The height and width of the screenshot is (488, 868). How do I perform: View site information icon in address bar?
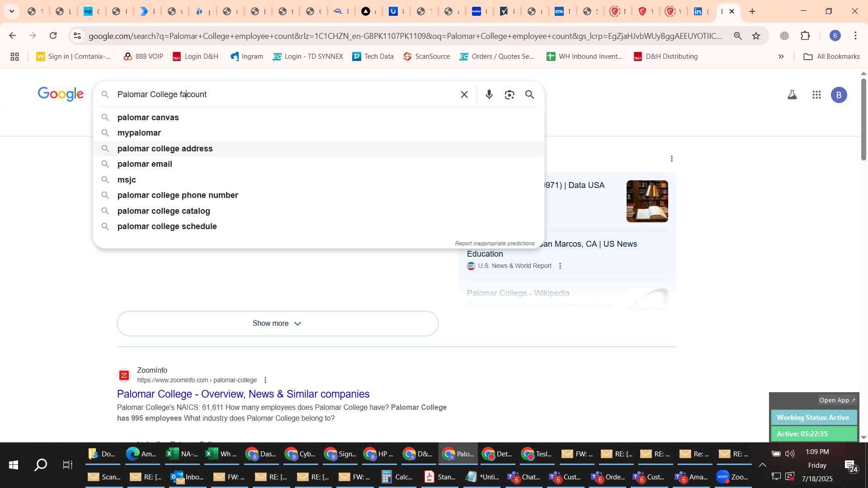coord(77,36)
